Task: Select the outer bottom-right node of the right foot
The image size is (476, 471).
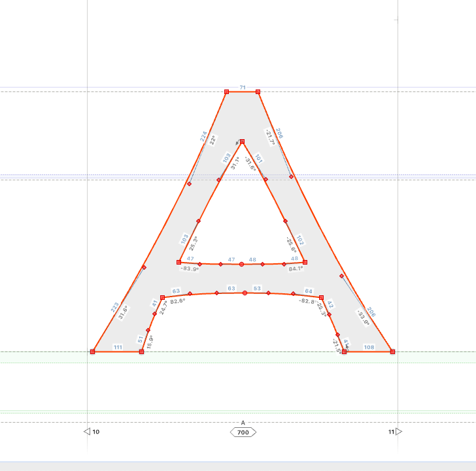Action: point(392,351)
